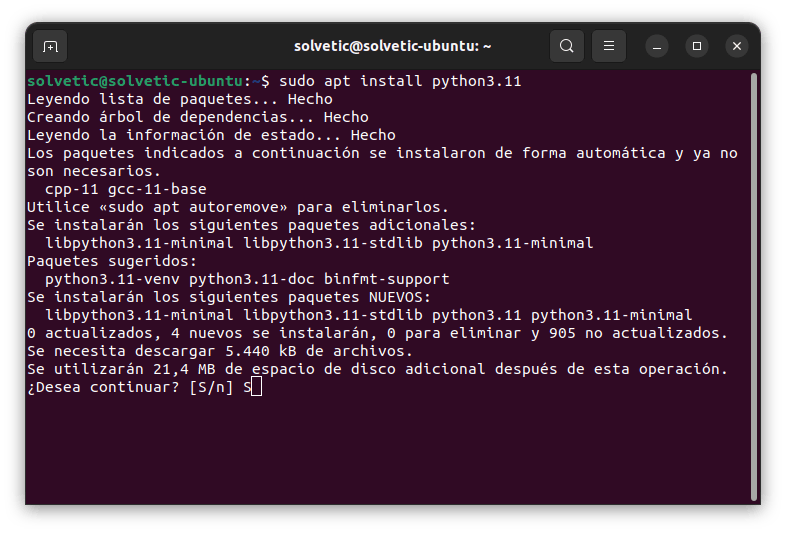Viewport: 786px width, 533px height.
Task: Click the "¿Desea continuar? [S/n]" prompt
Action: tap(130, 387)
